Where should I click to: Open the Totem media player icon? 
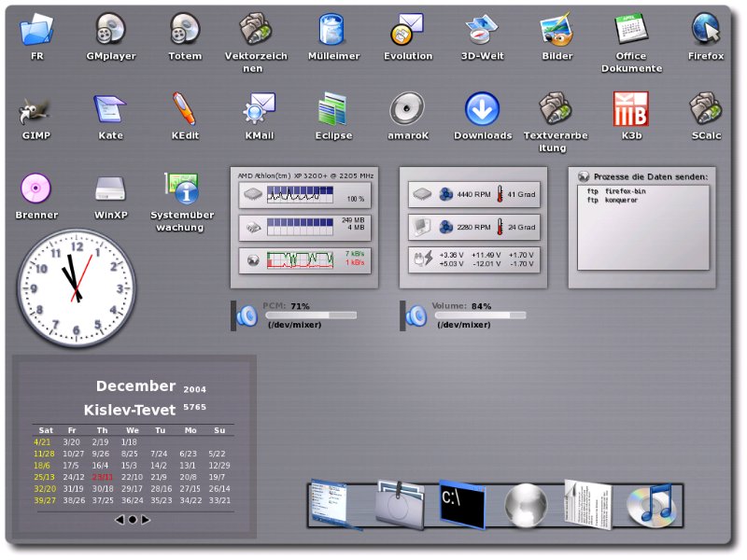185,29
